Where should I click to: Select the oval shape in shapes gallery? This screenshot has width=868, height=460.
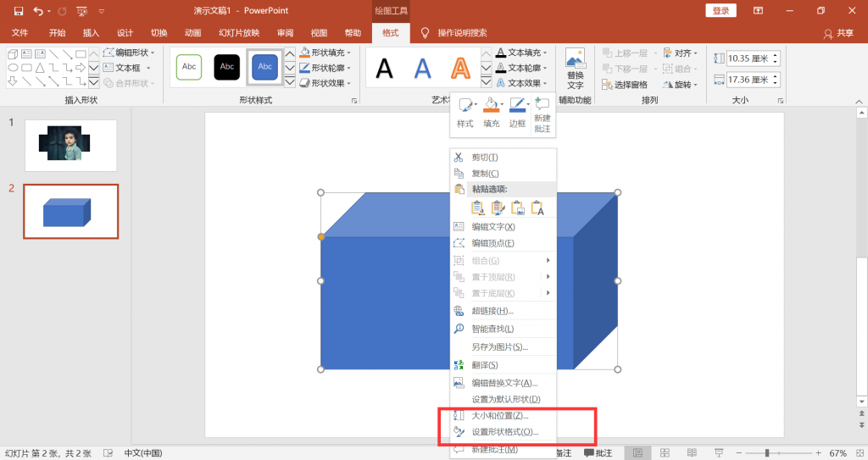tap(13, 68)
